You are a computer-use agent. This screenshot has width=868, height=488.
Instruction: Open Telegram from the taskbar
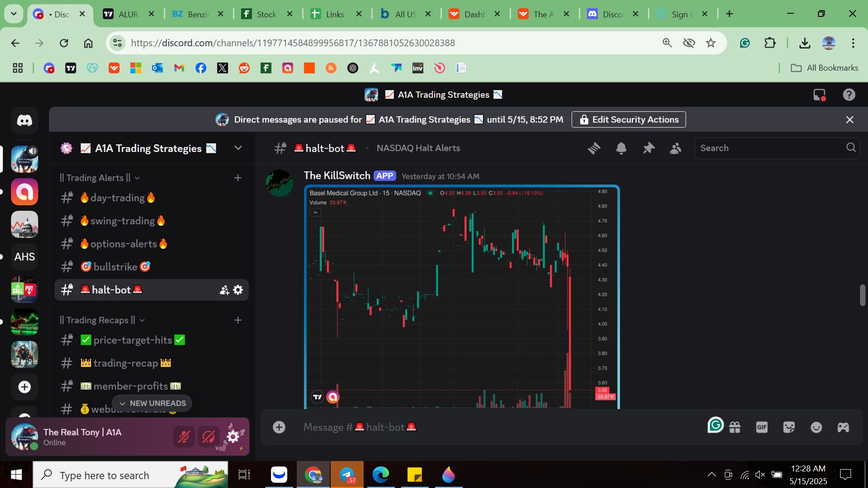(347, 475)
